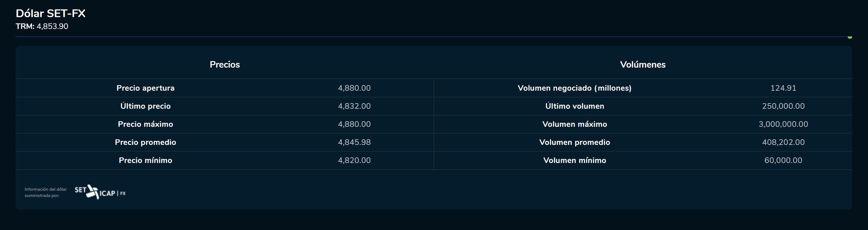Click the Volumen máximo value 3,000,000.00

click(x=783, y=124)
